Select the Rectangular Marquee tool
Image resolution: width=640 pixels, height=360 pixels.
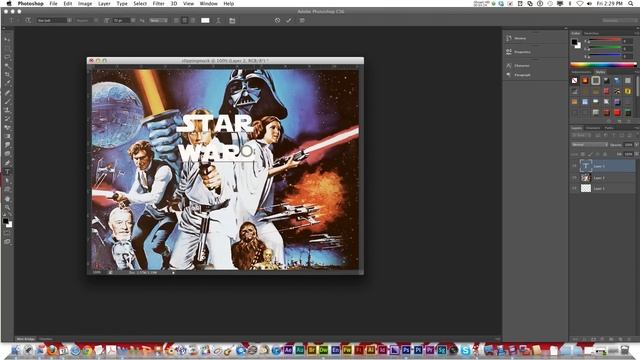pyautogui.click(x=7, y=48)
